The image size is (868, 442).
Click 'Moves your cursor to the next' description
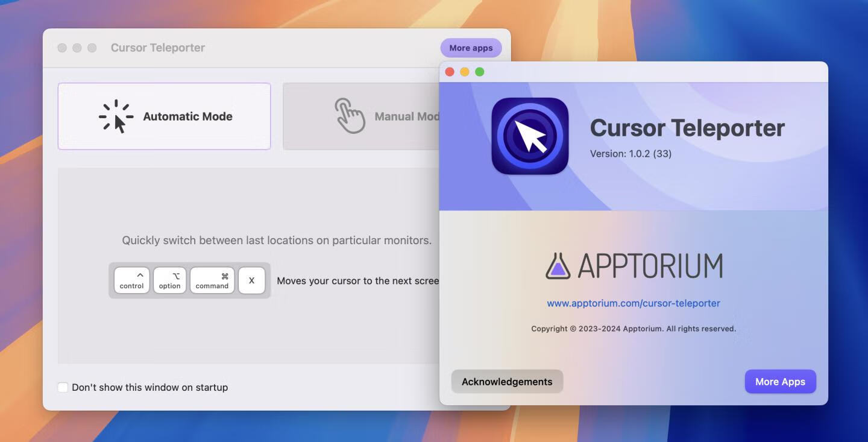pyautogui.click(x=358, y=281)
